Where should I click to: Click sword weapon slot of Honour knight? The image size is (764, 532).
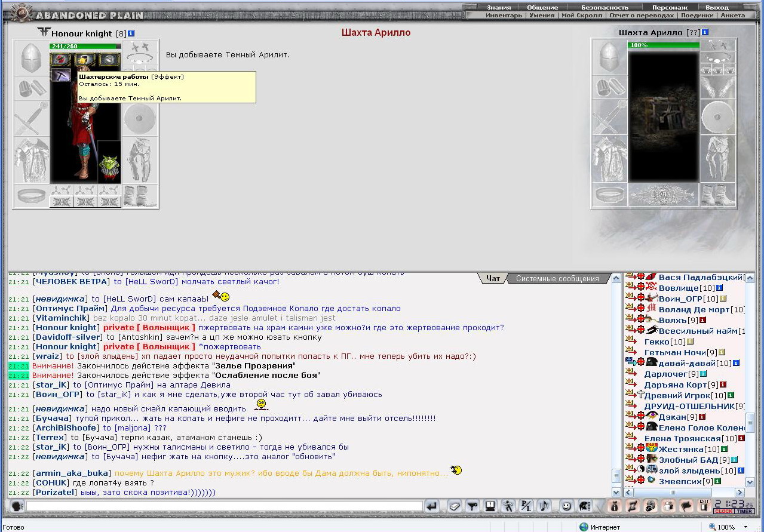[32, 118]
